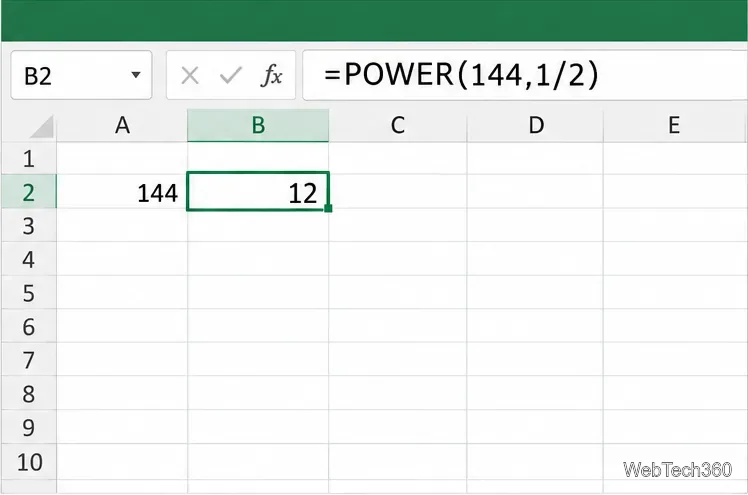
Task: Select column D header
Action: click(x=535, y=126)
